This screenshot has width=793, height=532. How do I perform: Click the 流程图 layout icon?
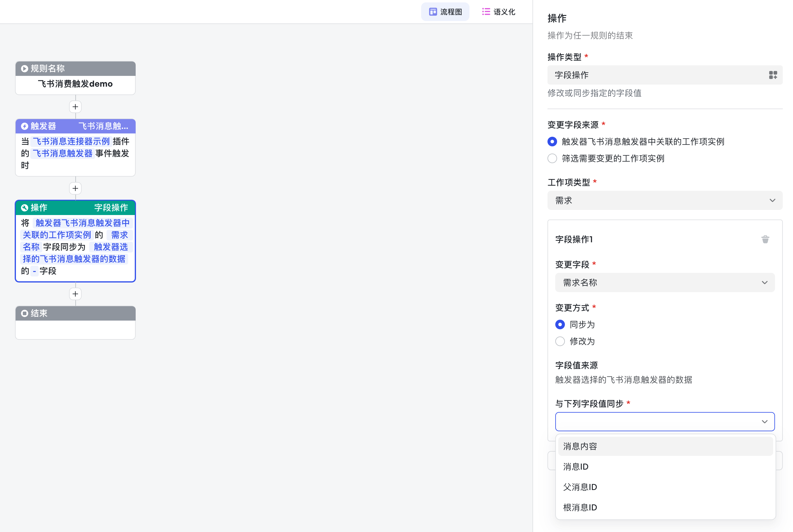click(433, 12)
